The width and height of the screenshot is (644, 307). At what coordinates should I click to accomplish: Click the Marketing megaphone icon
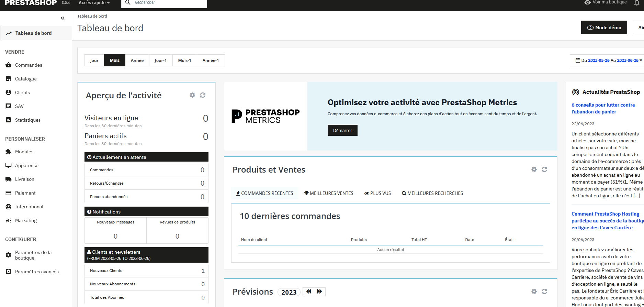point(9,220)
